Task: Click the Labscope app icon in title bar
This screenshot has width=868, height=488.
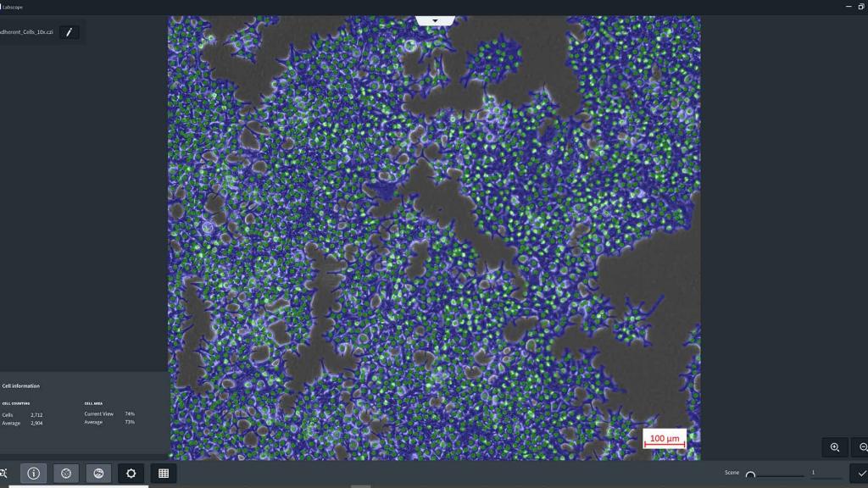Action: pyautogui.click(x=1, y=7)
